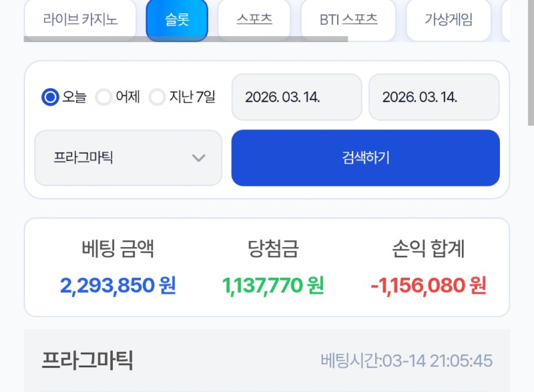534x392 pixels.
Task: Switch to the 라이브 카지노 tab
Action: [x=80, y=19]
